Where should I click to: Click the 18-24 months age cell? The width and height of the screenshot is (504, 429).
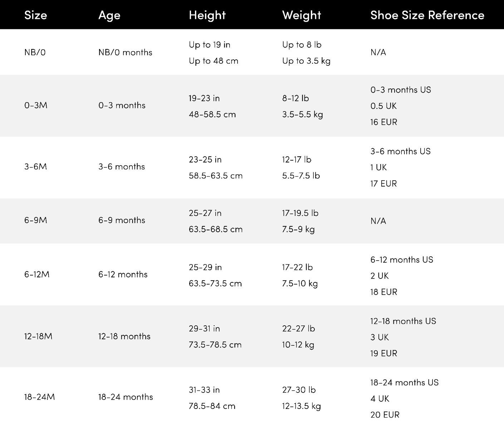tap(126, 397)
